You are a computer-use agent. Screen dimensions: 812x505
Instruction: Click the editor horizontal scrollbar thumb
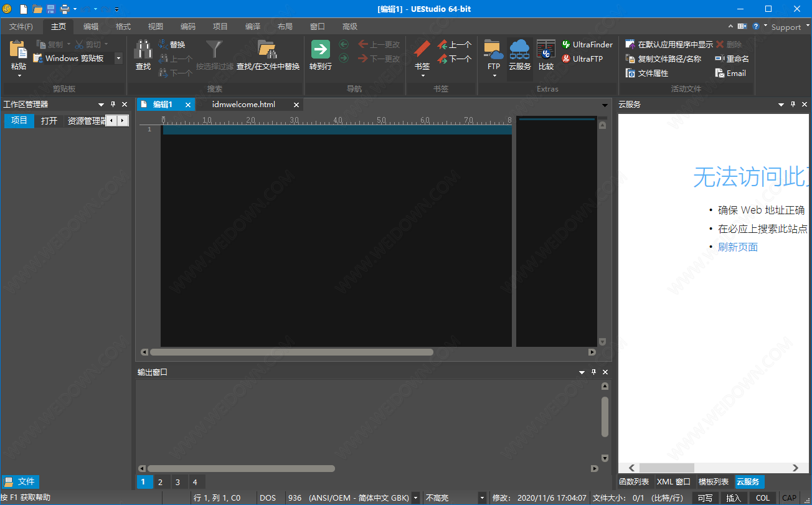(291, 352)
